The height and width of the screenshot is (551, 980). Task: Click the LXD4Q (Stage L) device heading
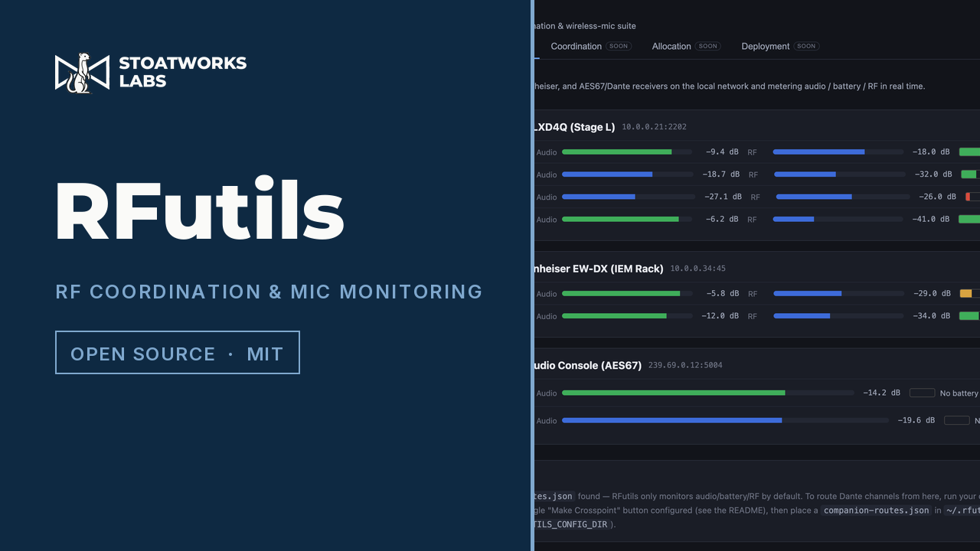point(573,127)
